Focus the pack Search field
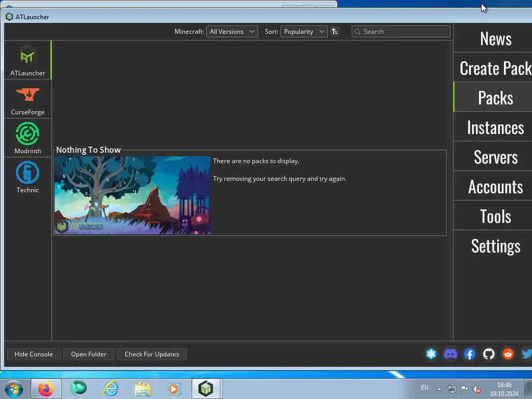532x399 pixels. pyautogui.click(x=401, y=32)
